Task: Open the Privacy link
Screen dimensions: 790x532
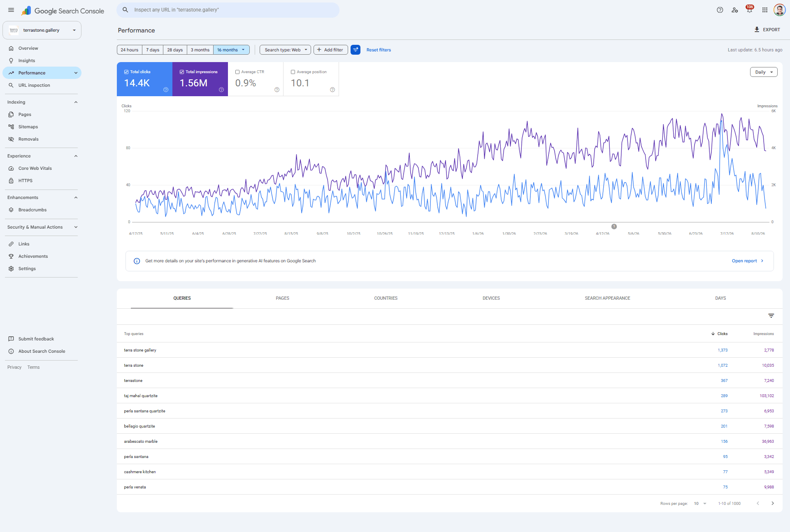Action: (x=14, y=368)
